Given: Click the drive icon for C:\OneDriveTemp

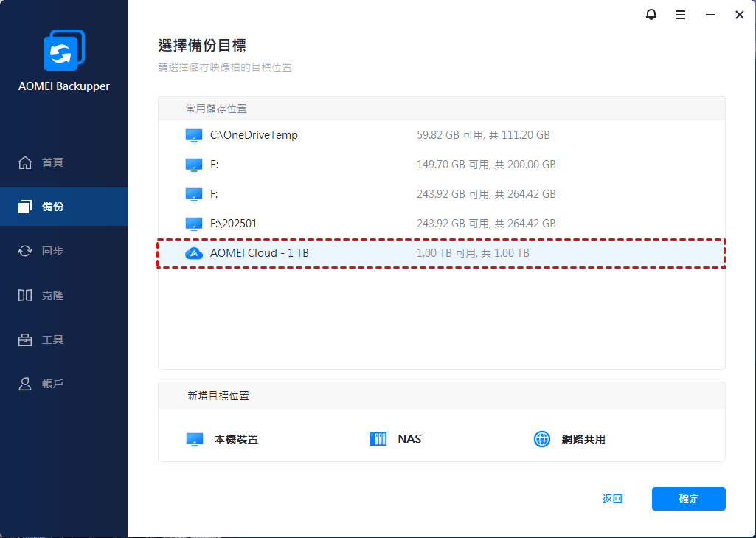Looking at the screenshot, I should [x=194, y=135].
